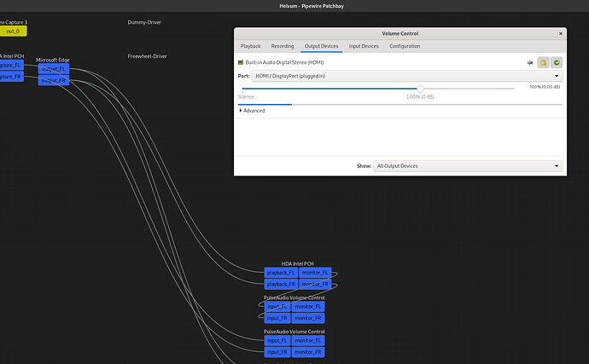
Task: Click monitor_FR of lower PulseAudio Volume Control node
Action: pyautogui.click(x=308, y=352)
